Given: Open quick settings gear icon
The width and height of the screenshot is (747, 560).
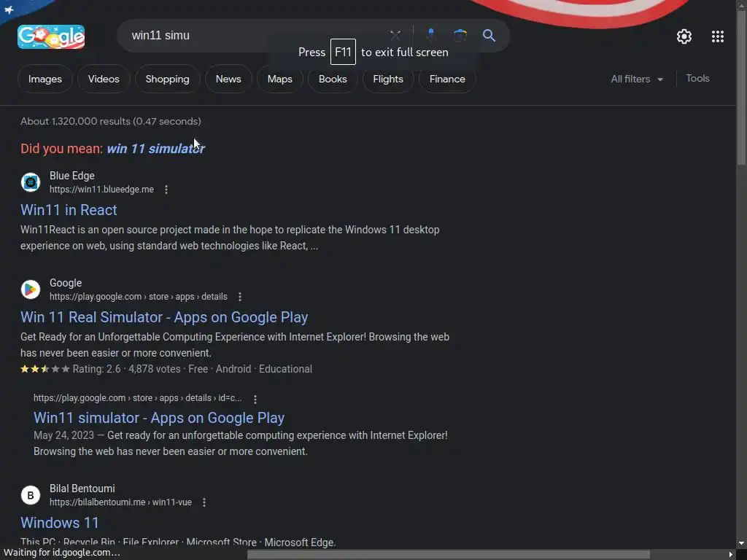Looking at the screenshot, I should (x=684, y=36).
